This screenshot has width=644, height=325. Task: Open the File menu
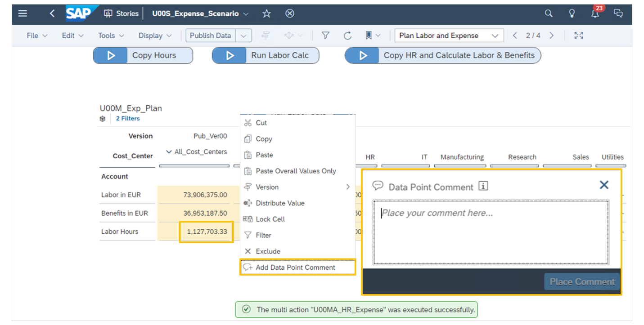point(37,36)
